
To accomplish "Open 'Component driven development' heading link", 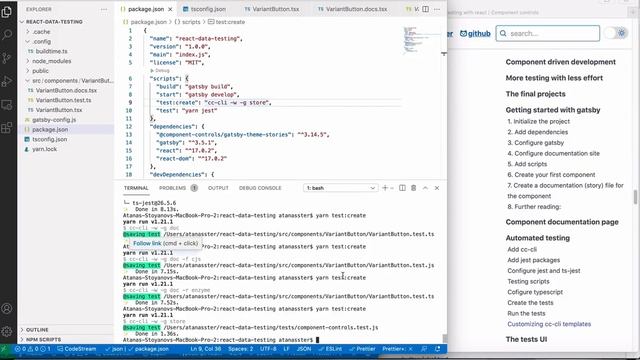I will click(560, 62).
